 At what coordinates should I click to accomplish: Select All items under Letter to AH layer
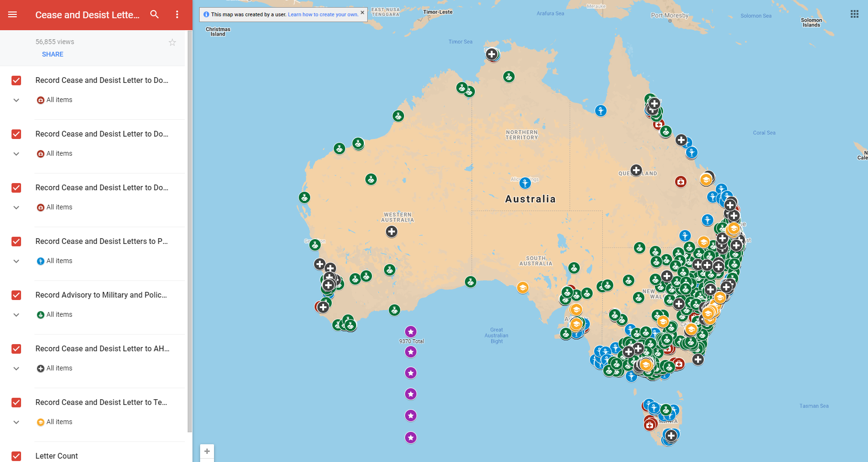pos(59,369)
